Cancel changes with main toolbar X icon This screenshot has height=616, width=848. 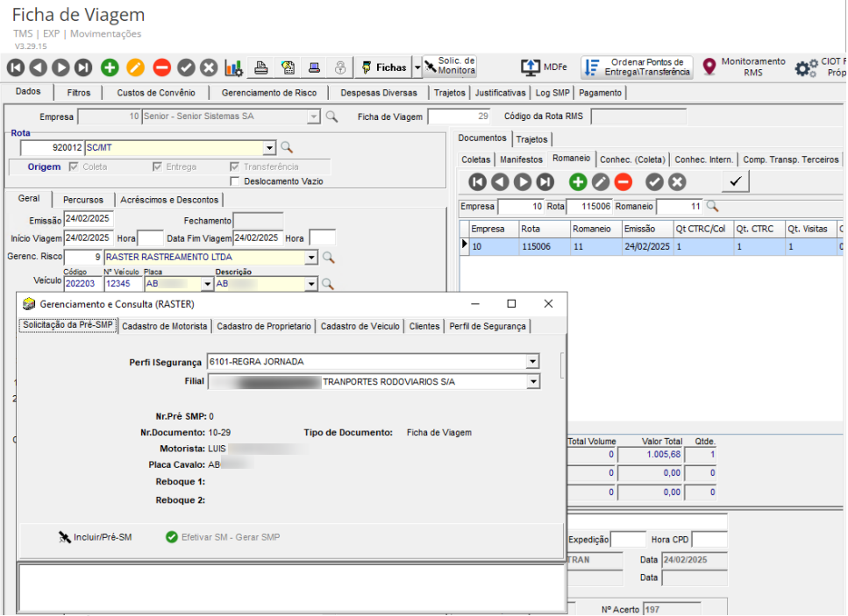[209, 67]
